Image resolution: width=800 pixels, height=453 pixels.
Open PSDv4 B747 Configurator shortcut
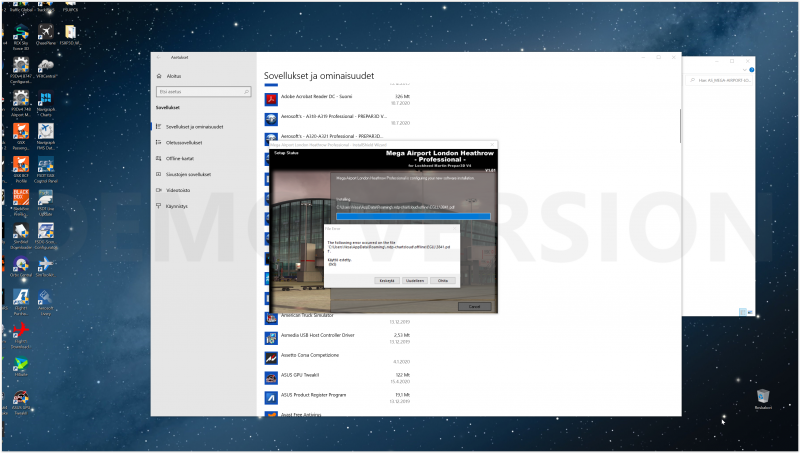click(21, 70)
